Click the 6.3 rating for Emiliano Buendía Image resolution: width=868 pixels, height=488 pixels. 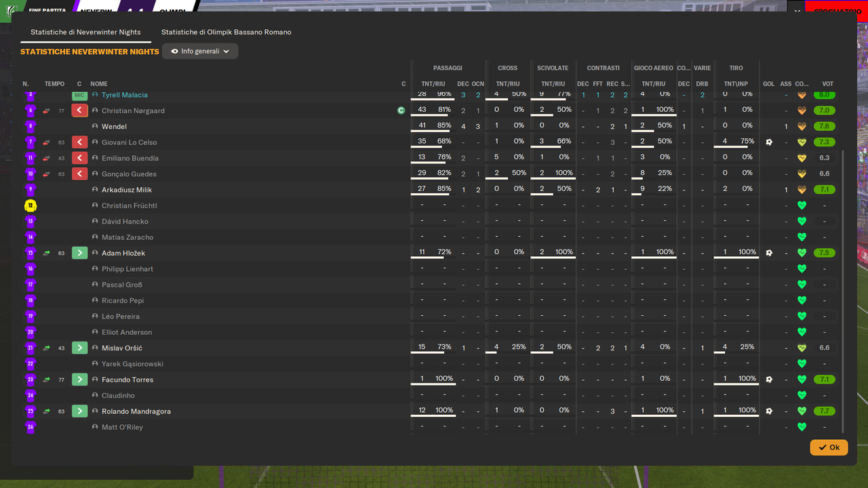[825, 158]
